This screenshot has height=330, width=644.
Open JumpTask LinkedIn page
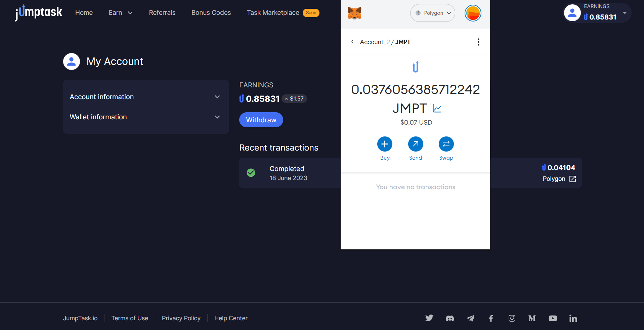[573, 318]
